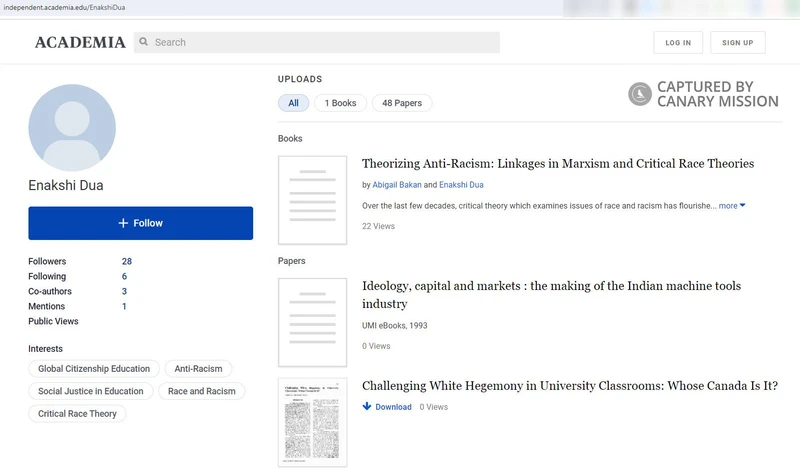Click the download arrow icon

tap(367, 407)
